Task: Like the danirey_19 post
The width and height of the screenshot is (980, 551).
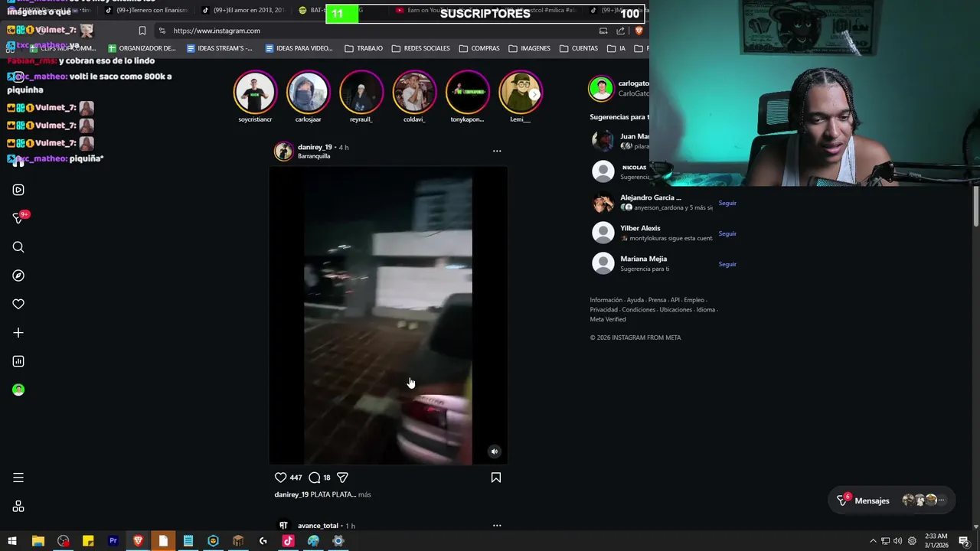Action: click(280, 478)
